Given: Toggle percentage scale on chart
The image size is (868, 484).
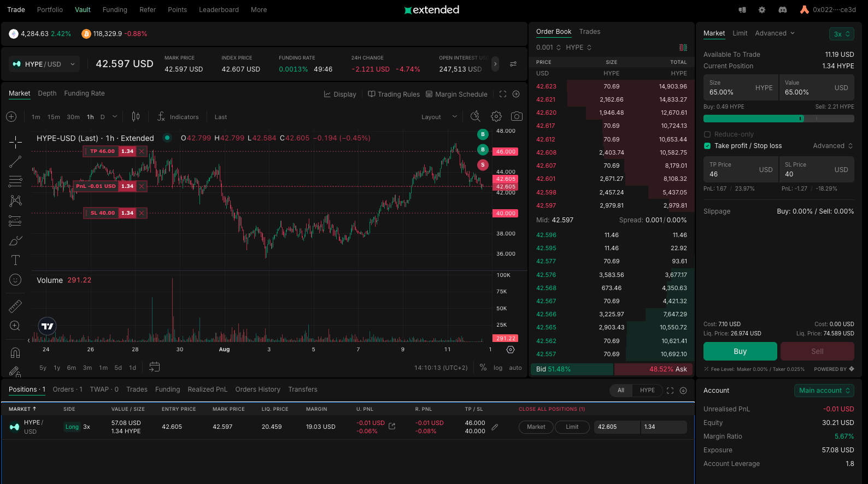Looking at the screenshot, I should click(483, 368).
